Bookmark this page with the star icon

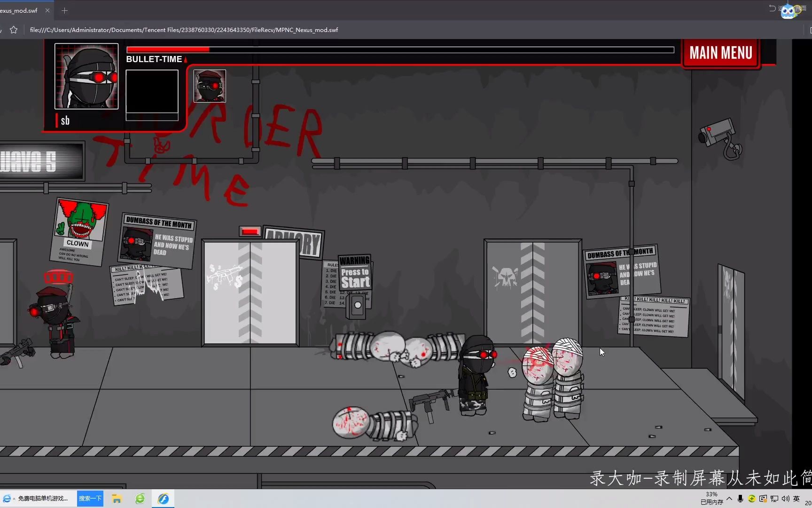[14, 30]
